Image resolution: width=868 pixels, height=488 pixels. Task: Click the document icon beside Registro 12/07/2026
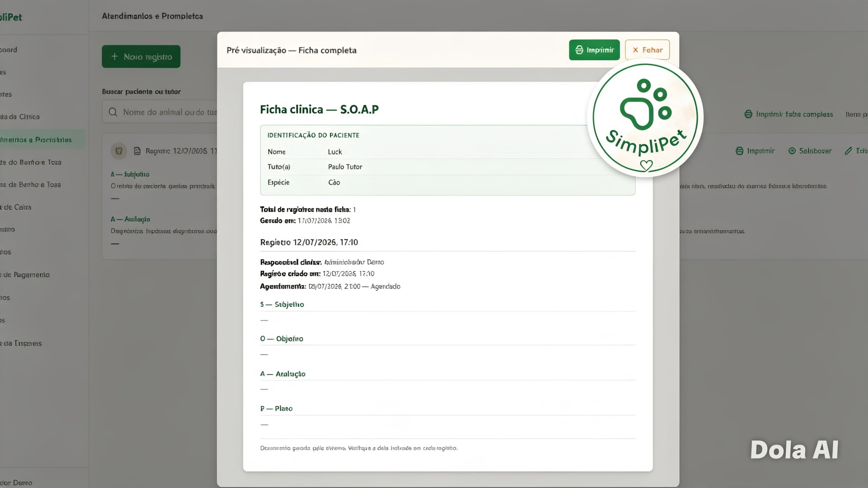point(137,151)
